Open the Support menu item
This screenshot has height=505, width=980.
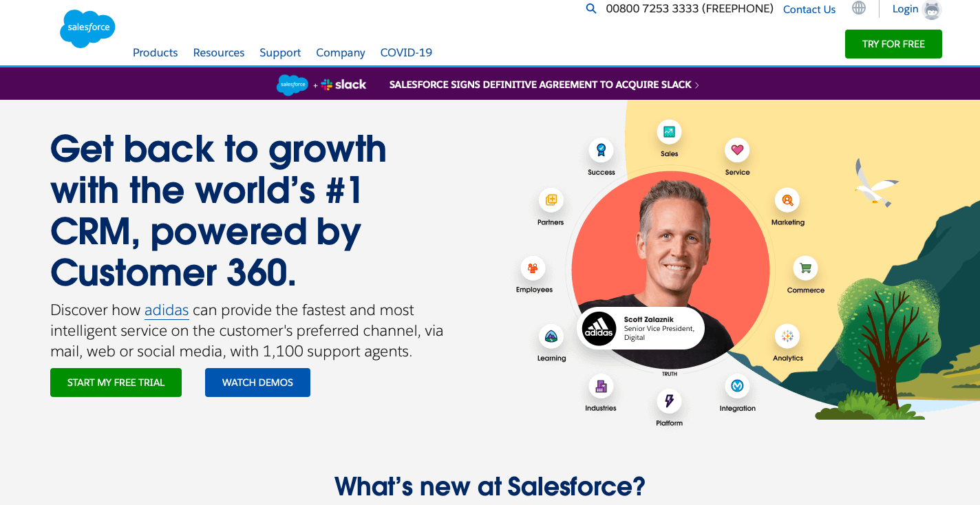[280, 53]
